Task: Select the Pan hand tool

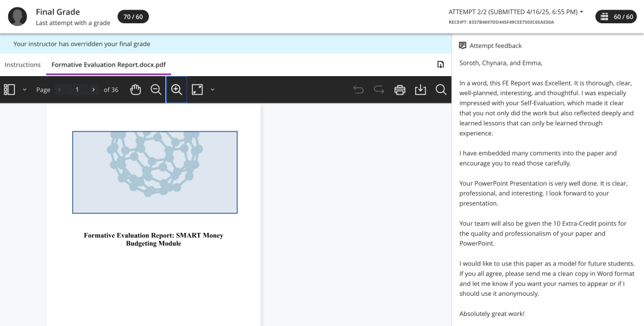Action: pos(135,89)
